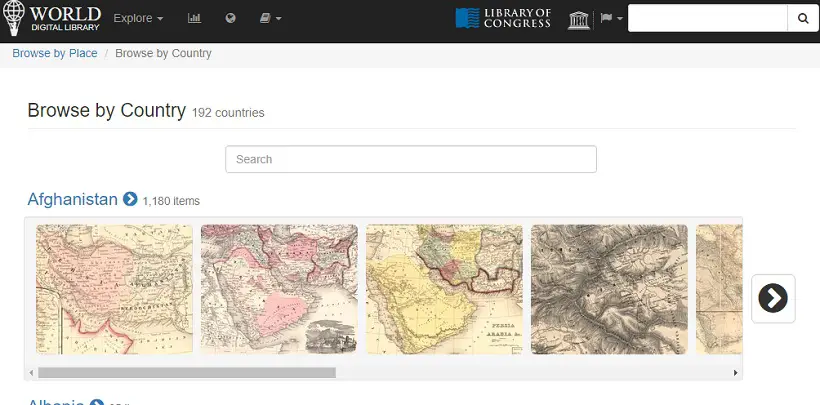This screenshot has width=820, height=405.
Task: Click the horizontal scrollbar thumb
Action: 187,373
